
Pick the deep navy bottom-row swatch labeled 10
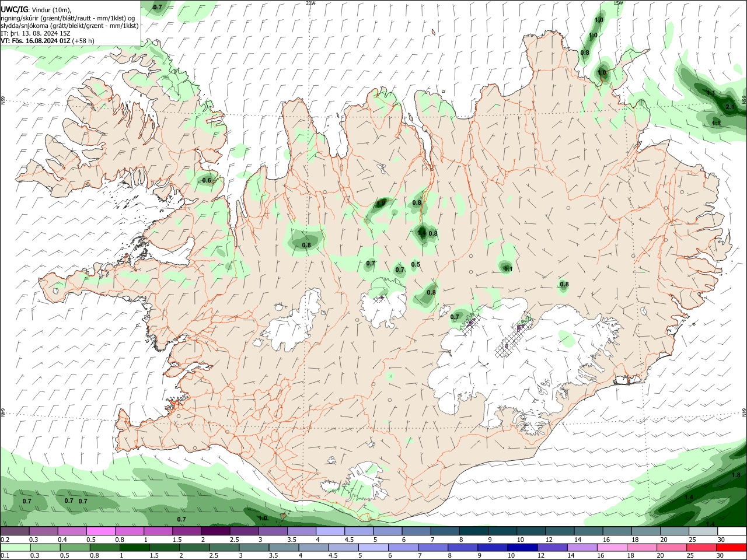pyautogui.click(x=522, y=547)
